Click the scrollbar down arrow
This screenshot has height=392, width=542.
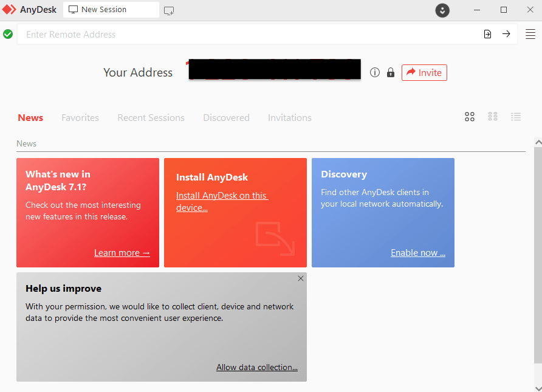coord(538,388)
